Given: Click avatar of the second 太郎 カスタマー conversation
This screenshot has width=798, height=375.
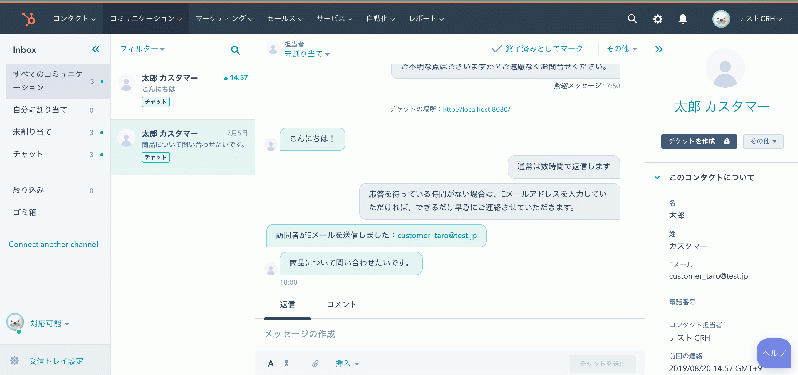Looking at the screenshot, I should point(126,138).
